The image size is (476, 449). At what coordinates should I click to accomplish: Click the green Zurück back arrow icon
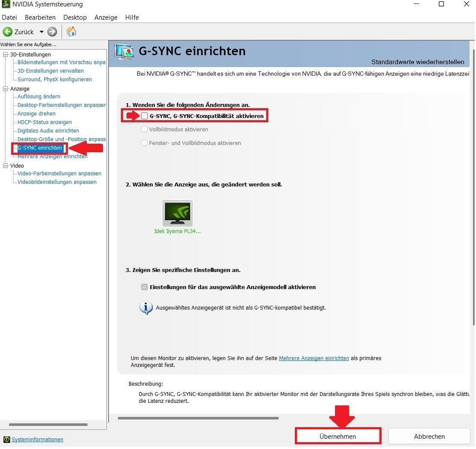[x=8, y=32]
